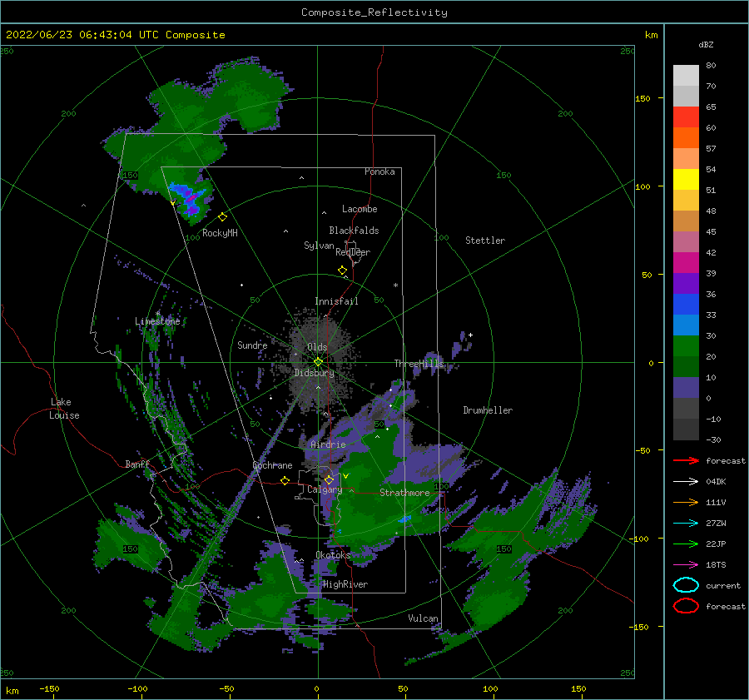This screenshot has width=749, height=700.
Task: Click the Ponoka label
Action: (379, 171)
